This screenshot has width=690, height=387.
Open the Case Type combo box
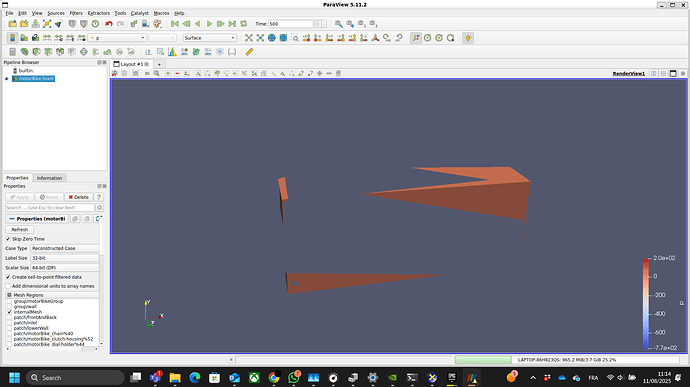(x=64, y=248)
